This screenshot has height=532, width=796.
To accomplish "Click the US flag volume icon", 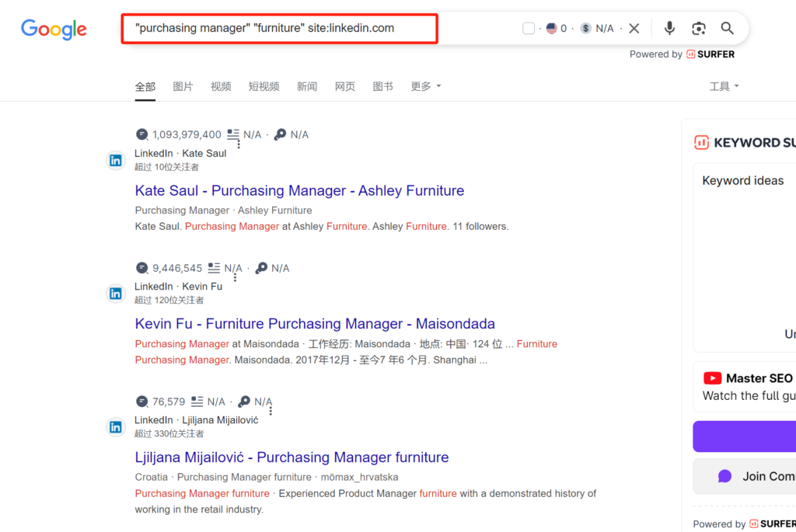I will tap(552, 29).
